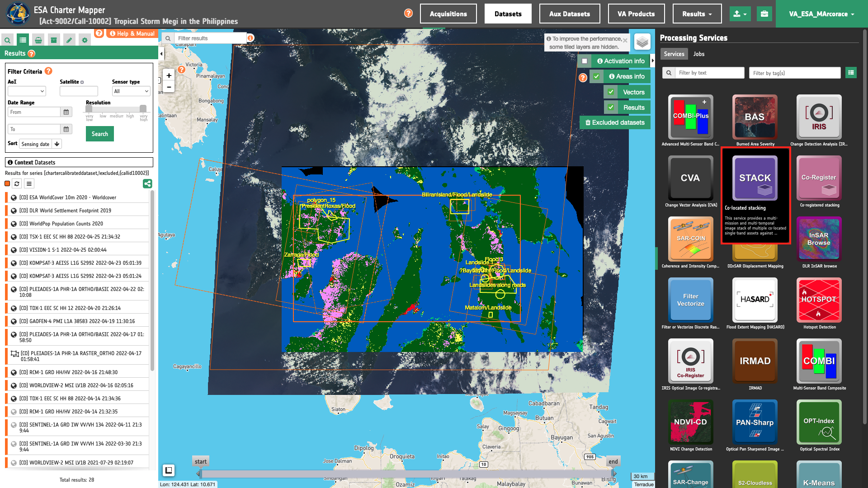Toggle the globe icon for ESA WorldCover 10m 2020
868x488 pixels.
(14, 197)
